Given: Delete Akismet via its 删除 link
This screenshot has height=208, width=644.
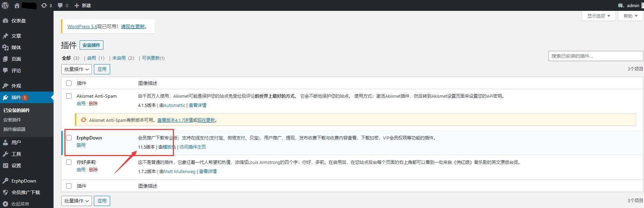Looking at the screenshot, I should coord(93,103).
